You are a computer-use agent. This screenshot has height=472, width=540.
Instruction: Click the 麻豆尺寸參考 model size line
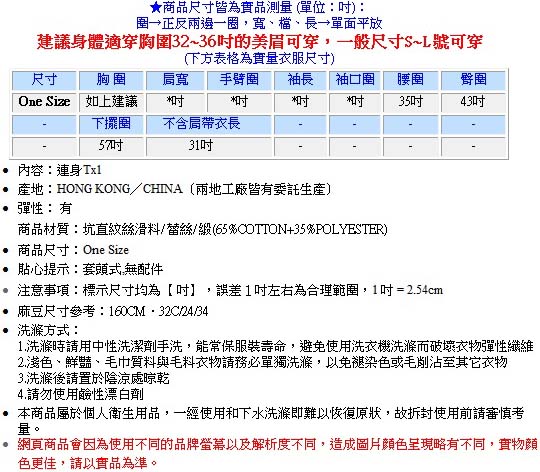(x=113, y=311)
